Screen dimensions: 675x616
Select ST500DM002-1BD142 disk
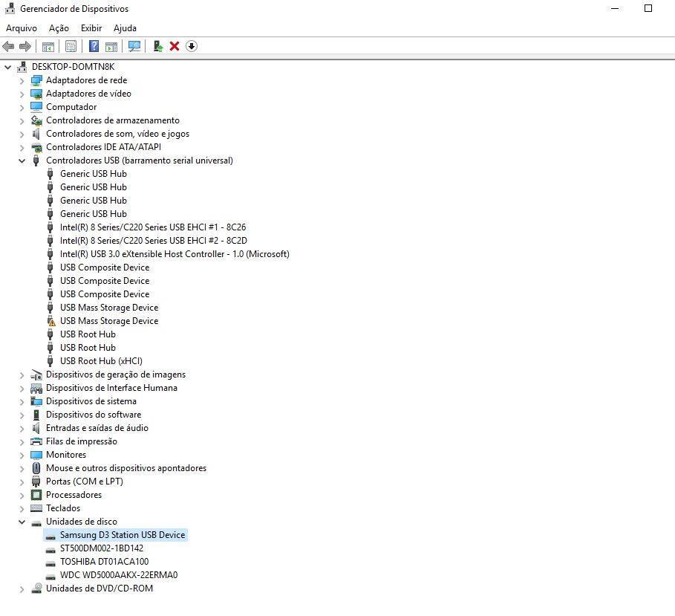(102, 548)
